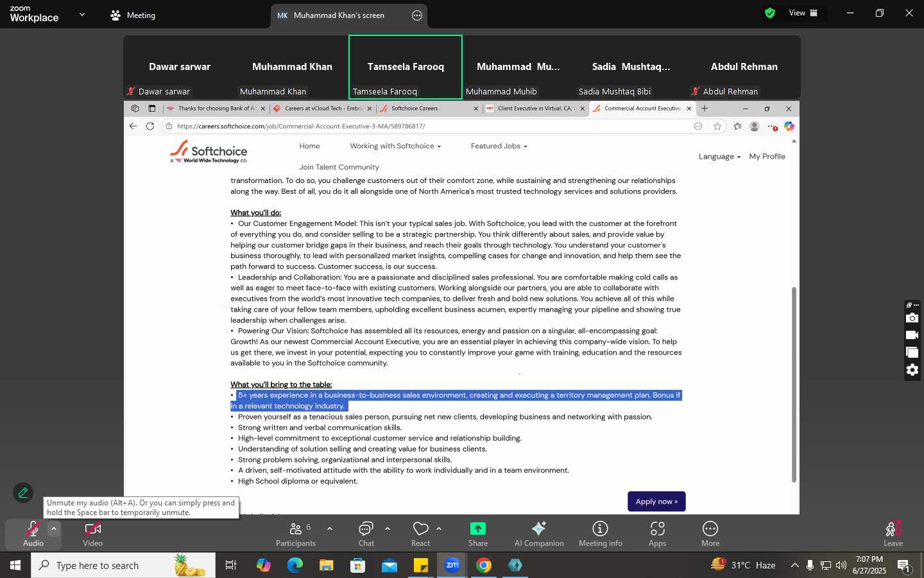Open the taskbar notification center
Image resolution: width=924 pixels, height=578 pixels.
coord(903,565)
